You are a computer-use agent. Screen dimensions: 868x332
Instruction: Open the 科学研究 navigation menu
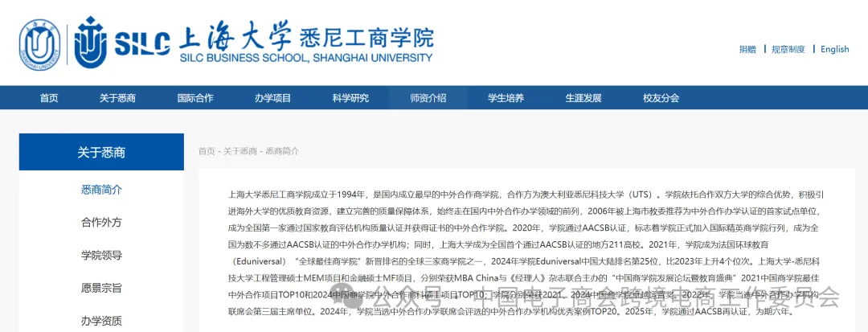[350, 99]
